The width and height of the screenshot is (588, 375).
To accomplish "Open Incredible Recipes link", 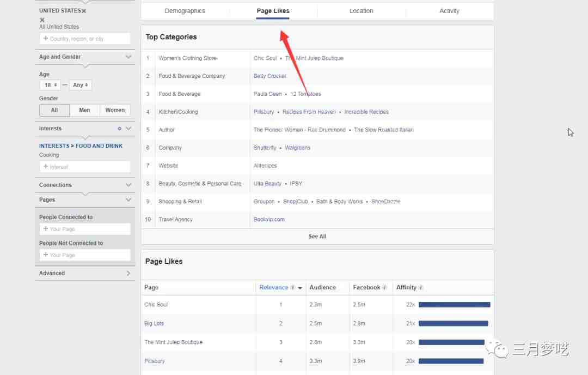I will [x=366, y=112].
